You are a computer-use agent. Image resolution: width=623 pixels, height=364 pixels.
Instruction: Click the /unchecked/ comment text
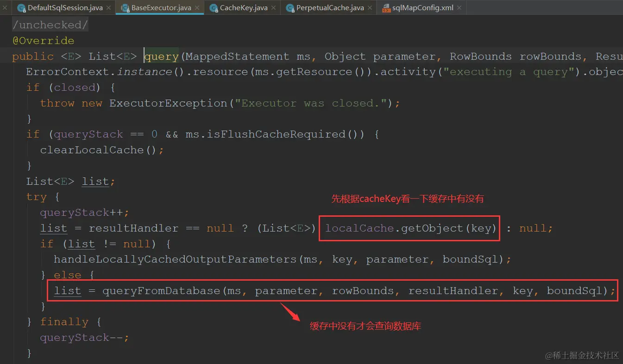(50, 25)
